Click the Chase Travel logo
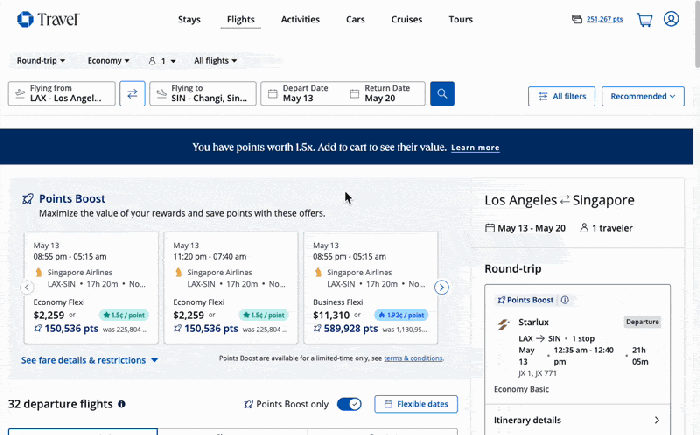This screenshot has height=435, width=700. click(48, 20)
